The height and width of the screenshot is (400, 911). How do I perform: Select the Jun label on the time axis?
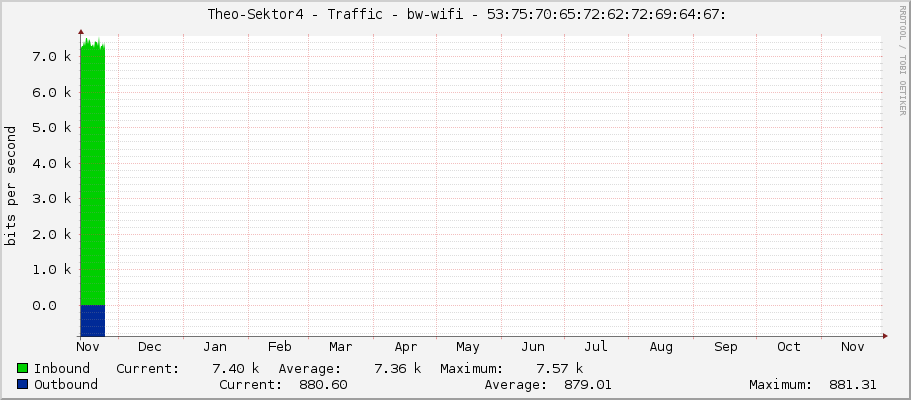click(533, 347)
